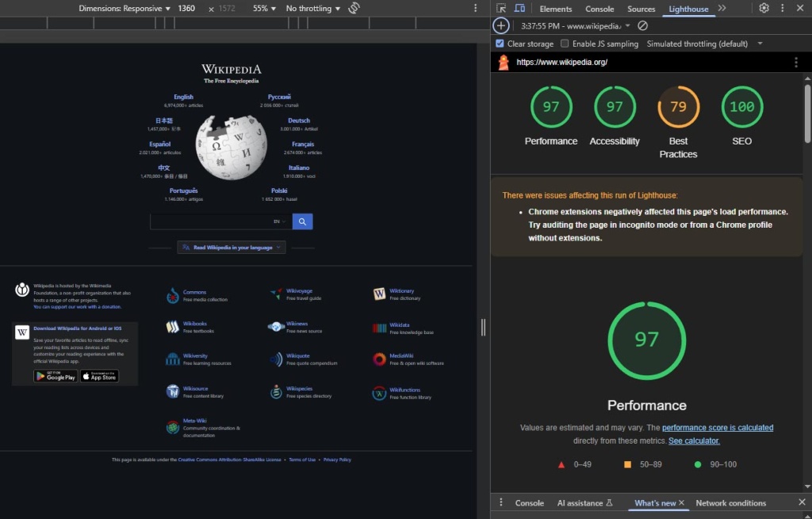Click the MediaWiki project icon
Image resolution: width=812 pixels, height=519 pixels.
[379, 359]
